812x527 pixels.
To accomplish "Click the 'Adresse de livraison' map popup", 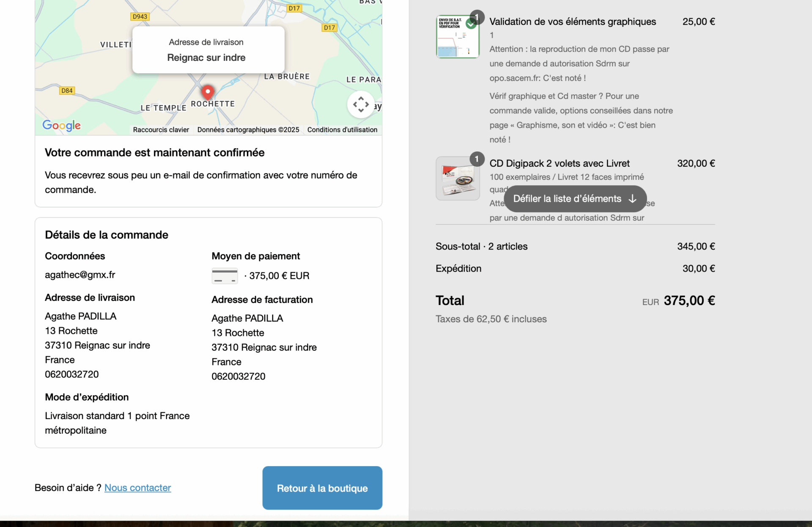I will click(x=208, y=50).
